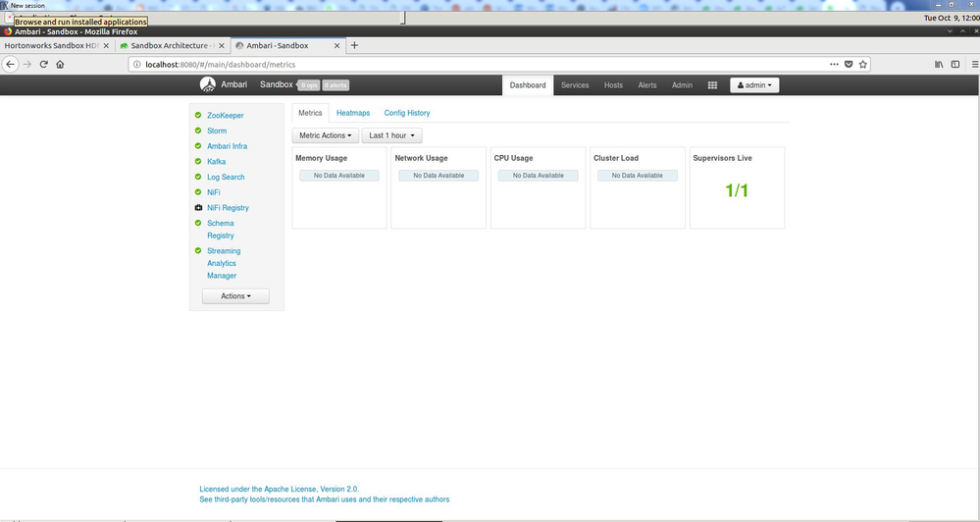Go to Firefox home page
Viewport: 980px width, 522px height.
(x=60, y=64)
